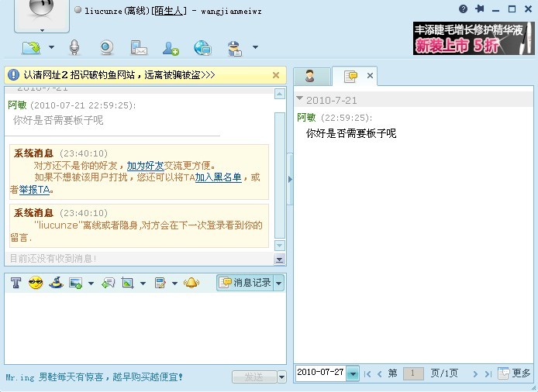Collapse the side panel using splitter arrow

290,178
